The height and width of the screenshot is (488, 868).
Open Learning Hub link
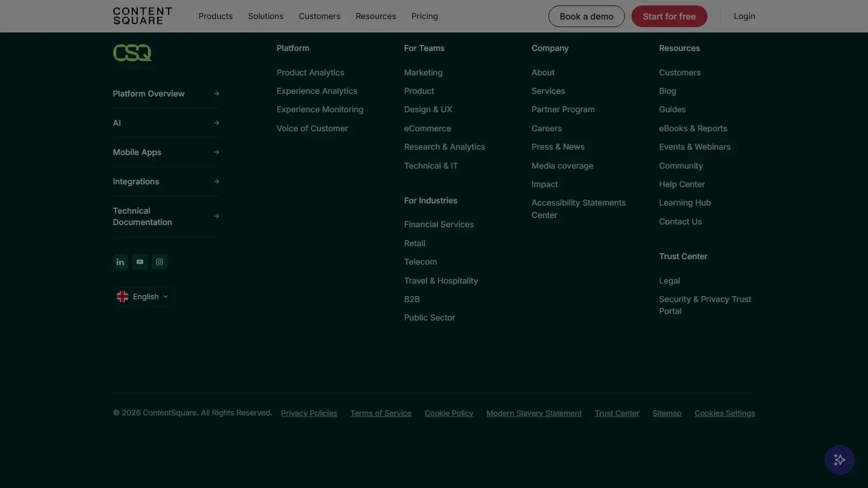(685, 203)
